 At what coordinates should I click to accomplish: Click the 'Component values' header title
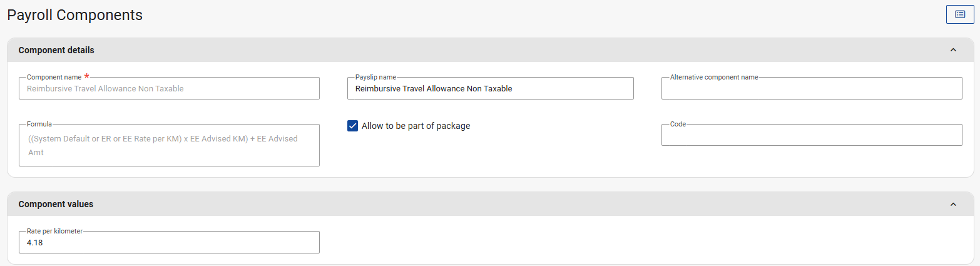[x=56, y=204]
